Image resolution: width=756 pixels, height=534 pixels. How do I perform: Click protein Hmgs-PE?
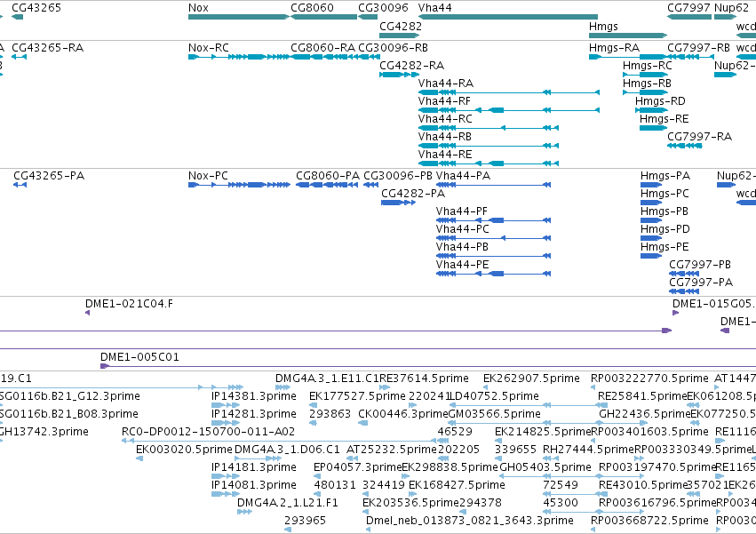click(x=651, y=256)
